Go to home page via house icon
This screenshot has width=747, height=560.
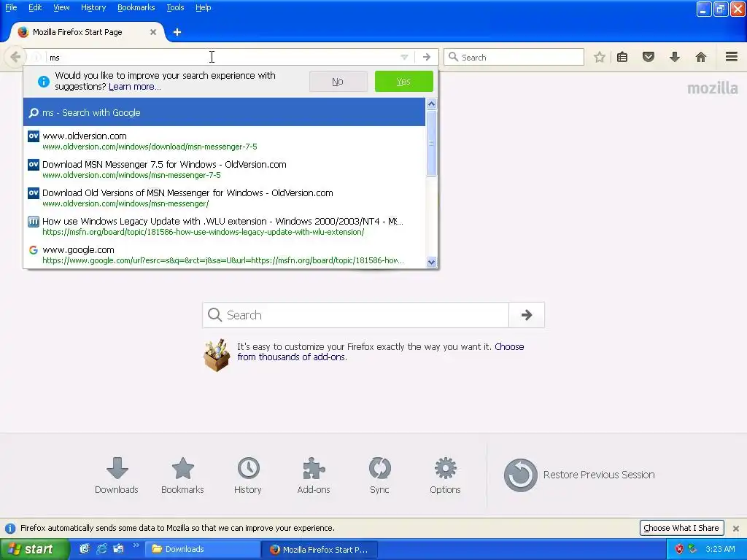[701, 57]
